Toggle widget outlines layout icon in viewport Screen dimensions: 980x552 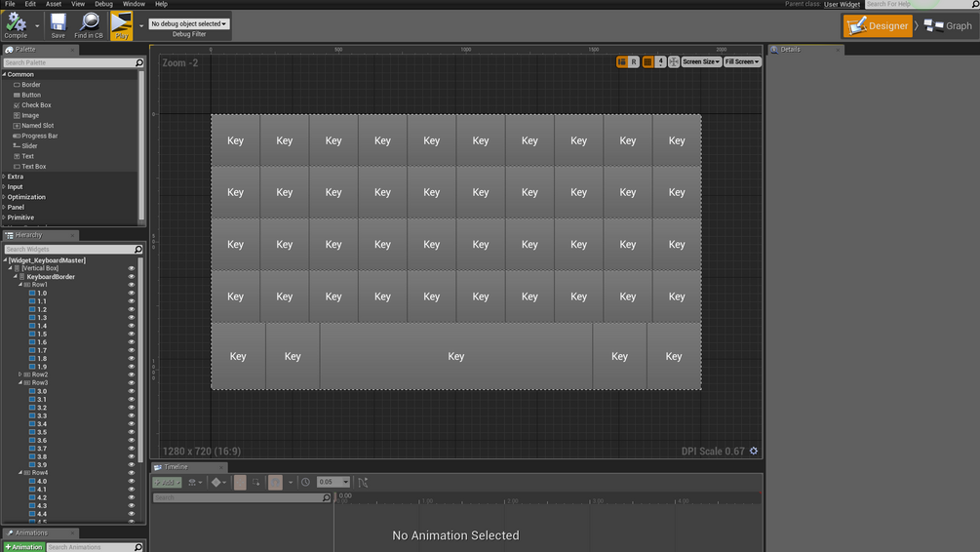(622, 61)
